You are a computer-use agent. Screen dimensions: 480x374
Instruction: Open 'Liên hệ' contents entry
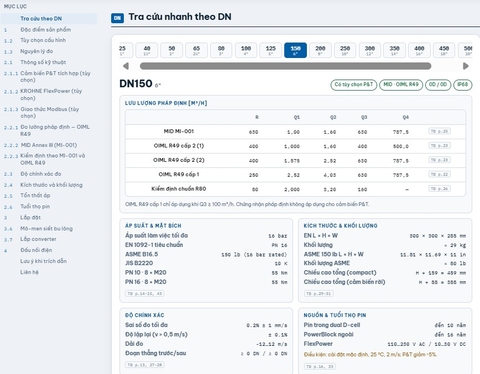click(29, 272)
